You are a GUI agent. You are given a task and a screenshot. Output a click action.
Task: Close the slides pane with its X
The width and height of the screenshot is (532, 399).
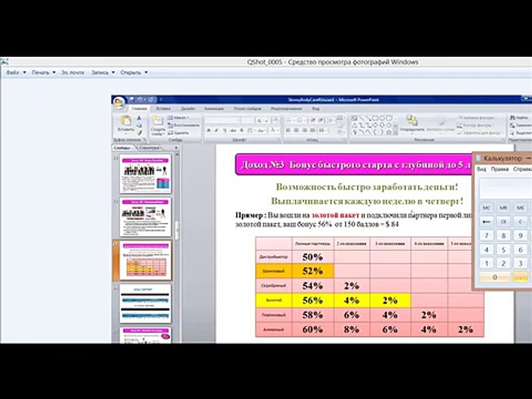[176, 147]
